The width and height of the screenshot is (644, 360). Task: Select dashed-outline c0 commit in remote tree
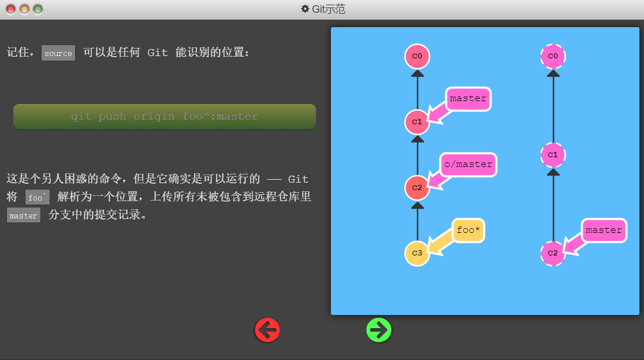click(x=553, y=56)
